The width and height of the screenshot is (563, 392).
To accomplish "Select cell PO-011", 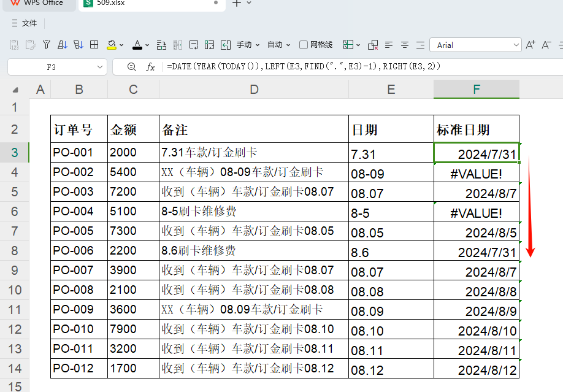I will point(79,349).
